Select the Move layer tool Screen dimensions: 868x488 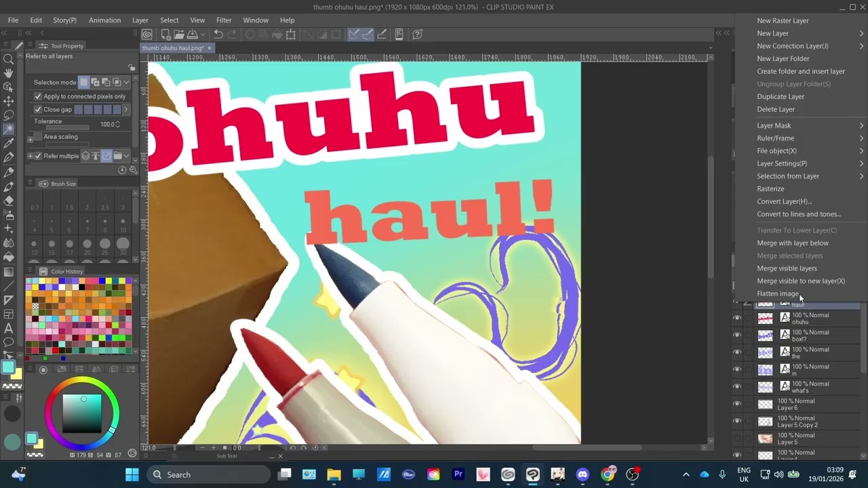[9, 101]
